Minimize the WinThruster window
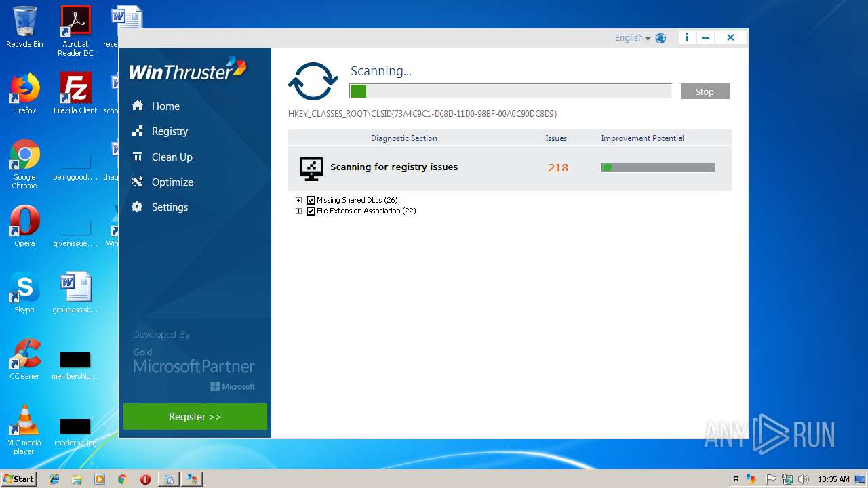868x488 pixels. pos(706,38)
